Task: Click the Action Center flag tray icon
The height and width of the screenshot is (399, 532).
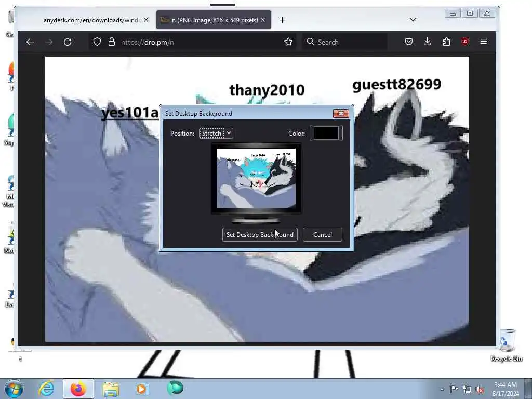Action: (x=454, y=389)
